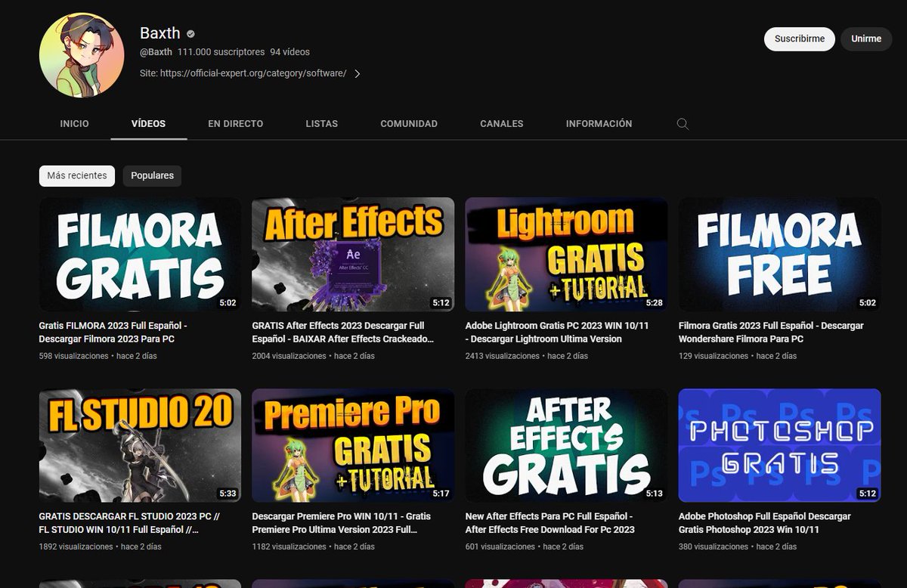Click the '2004 visualizaciones' text
Image resolution: width=907 pixels, height=588 pixels.
click(289, 356)
